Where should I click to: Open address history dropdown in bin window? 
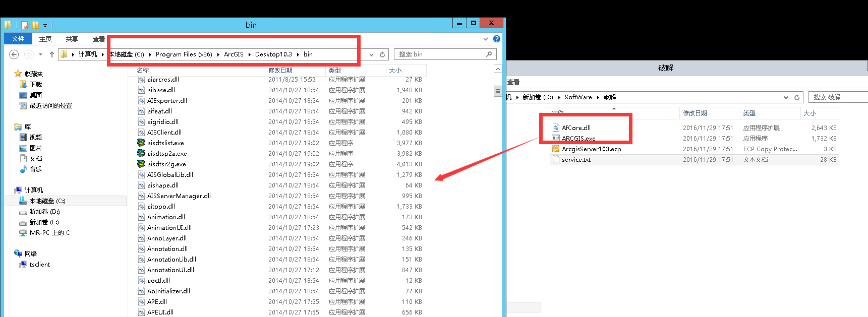pyautogui.click(x=372, y=54)
